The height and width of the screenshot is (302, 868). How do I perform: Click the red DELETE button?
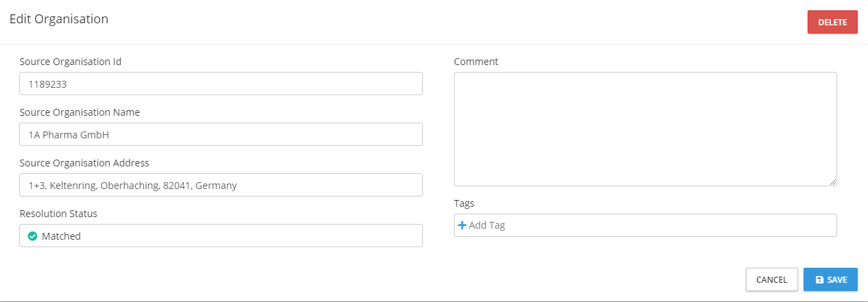point(832,22)
